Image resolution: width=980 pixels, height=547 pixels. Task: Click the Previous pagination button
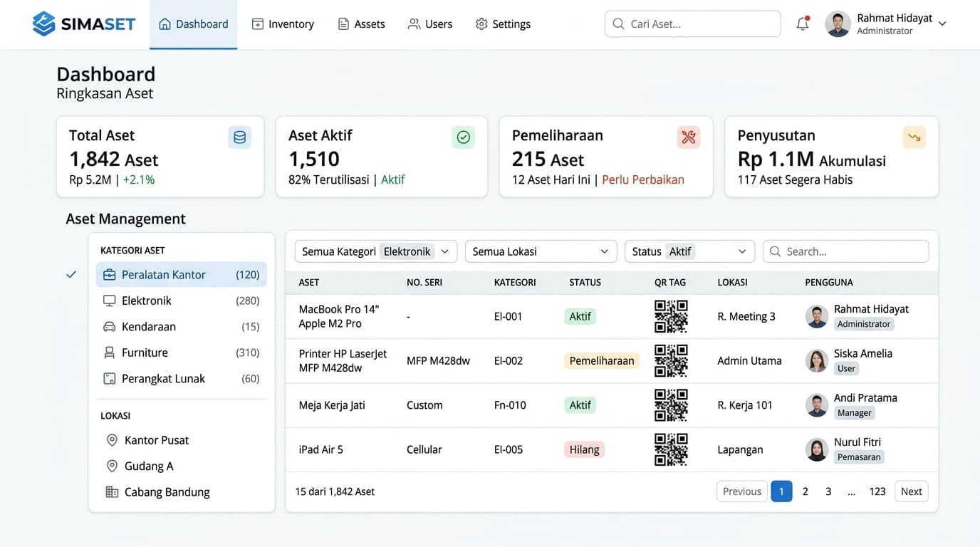742,491
